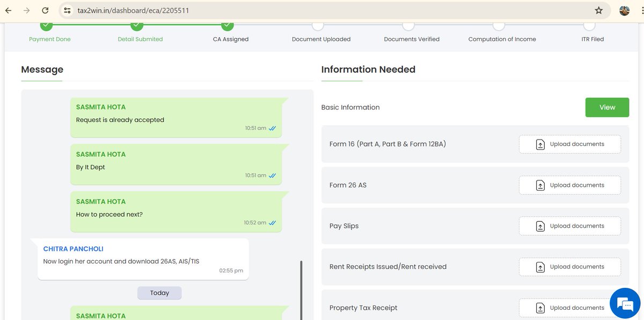Viewport: 644px width, 320px height.
Task: Go back using the browser back arrow
Action: (9, 10)
